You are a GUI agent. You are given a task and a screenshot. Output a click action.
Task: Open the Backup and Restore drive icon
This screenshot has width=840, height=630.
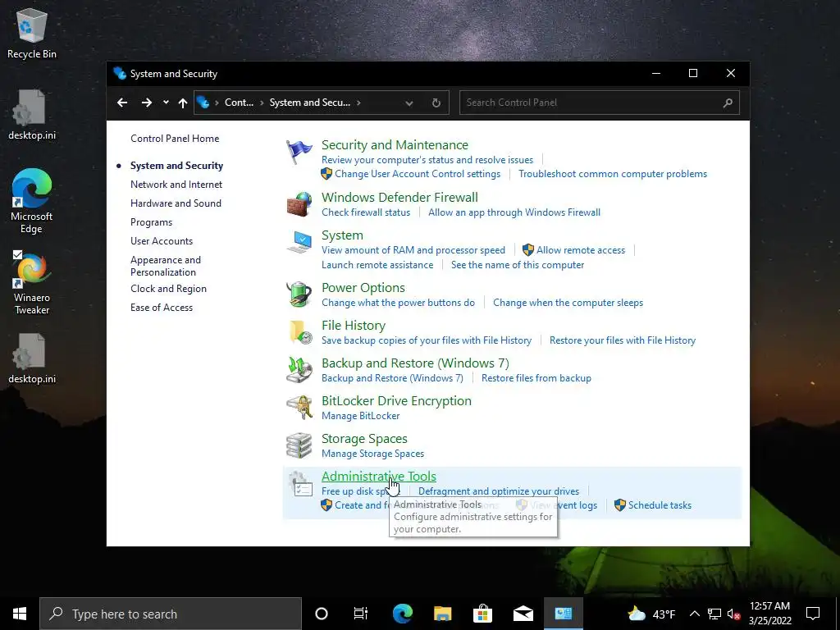point(299,370)
